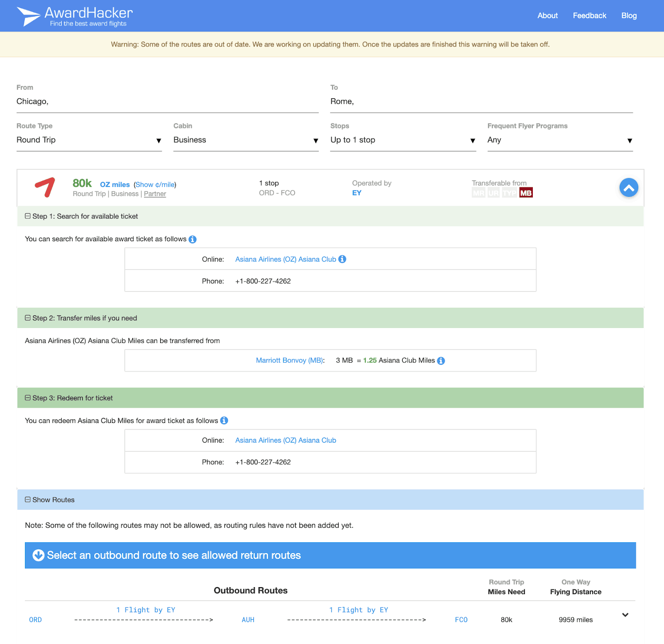Click second '1 Flight by EY' segment
664x644 pixels.
coord(359,610)
